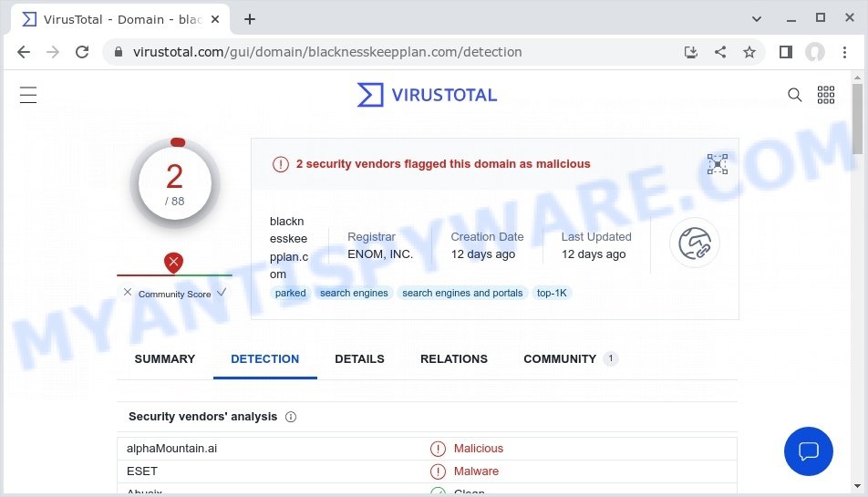The image size is (868, 497).
Task: Click the Malicious verdict for alphaMountain.ai
Action: pyautogui.click(x=479, y=449)
